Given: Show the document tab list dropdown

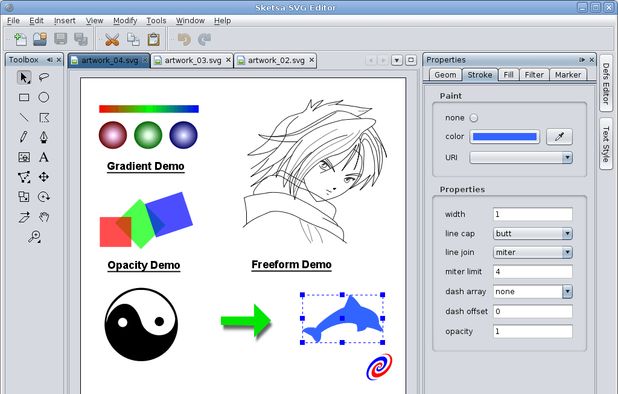Looking at the screenshot, I should [x=397, y=60].
